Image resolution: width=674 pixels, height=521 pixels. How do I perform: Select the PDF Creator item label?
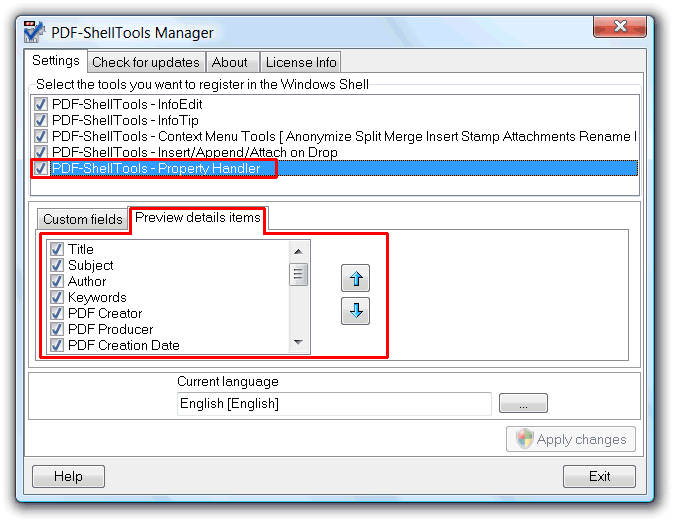[x=105, y=313]
